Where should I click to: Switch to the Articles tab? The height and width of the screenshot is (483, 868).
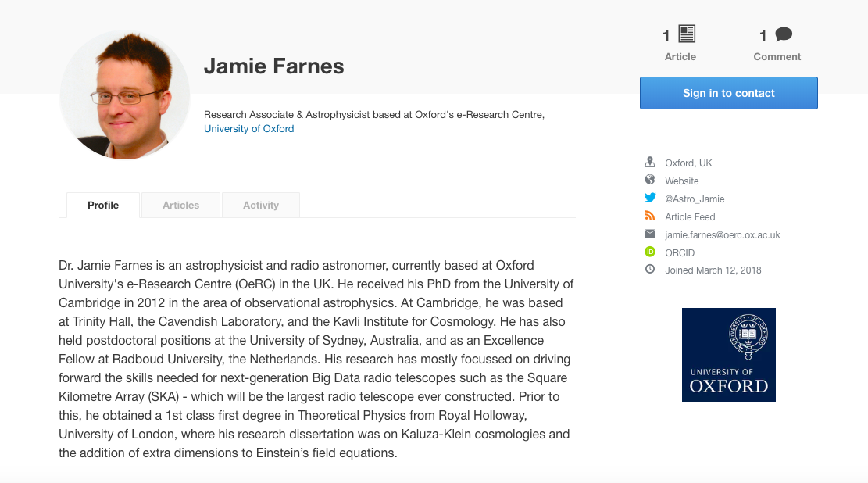pos(180,206)
